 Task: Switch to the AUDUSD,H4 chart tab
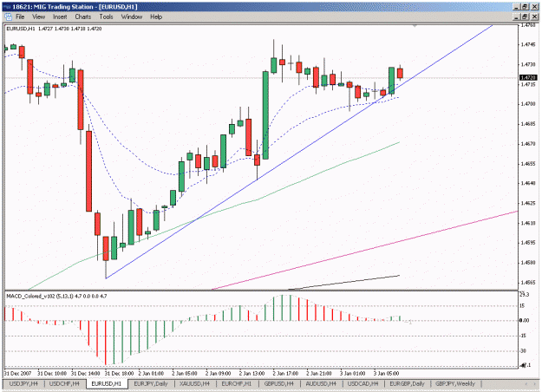(321, 383)
